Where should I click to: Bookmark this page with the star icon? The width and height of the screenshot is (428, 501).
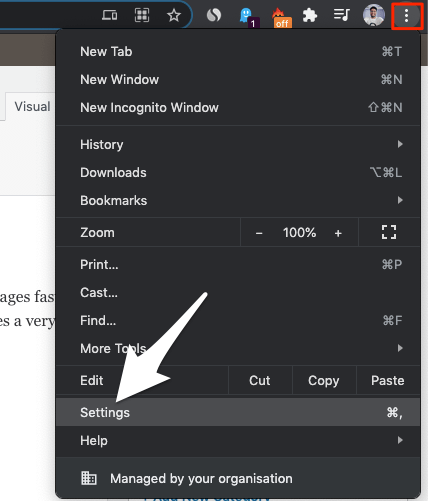pos(174,15)
